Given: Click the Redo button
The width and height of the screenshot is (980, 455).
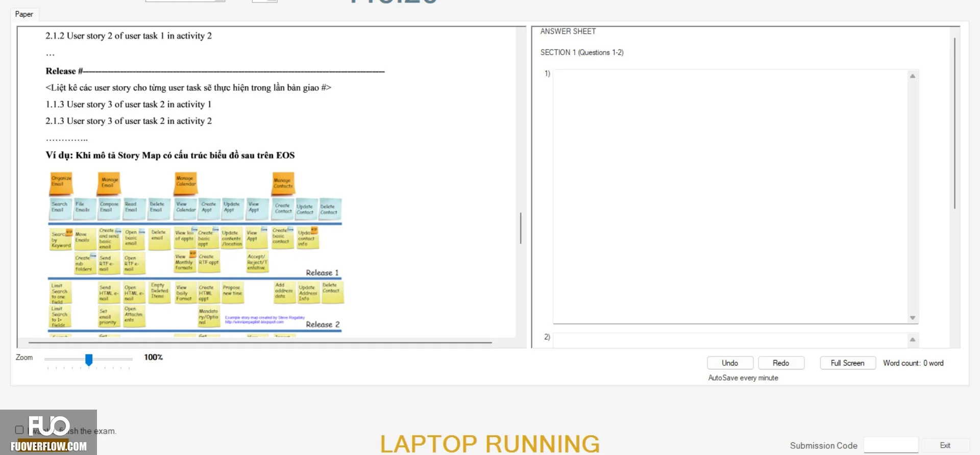Looking at the screenshot, I should point(781,363).
